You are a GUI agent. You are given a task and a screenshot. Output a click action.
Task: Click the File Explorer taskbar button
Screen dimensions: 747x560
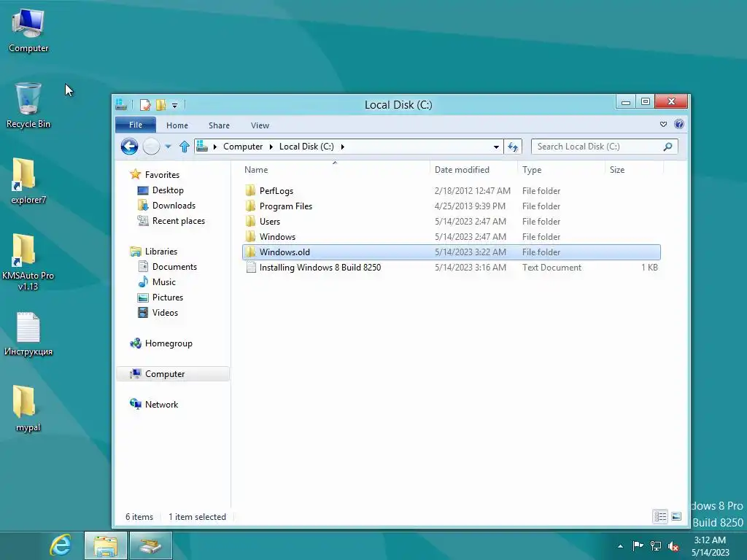pyautogui.click(x=105, y=545)
